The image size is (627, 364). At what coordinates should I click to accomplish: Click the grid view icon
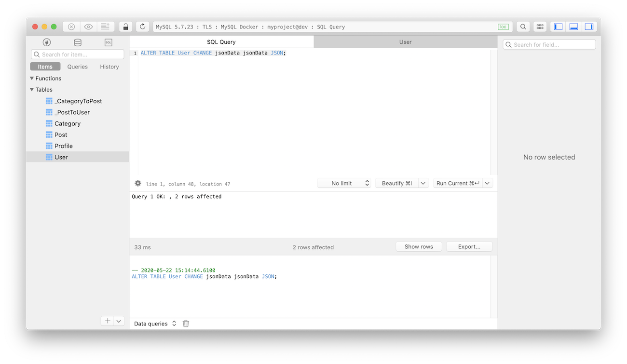[540, 27]
